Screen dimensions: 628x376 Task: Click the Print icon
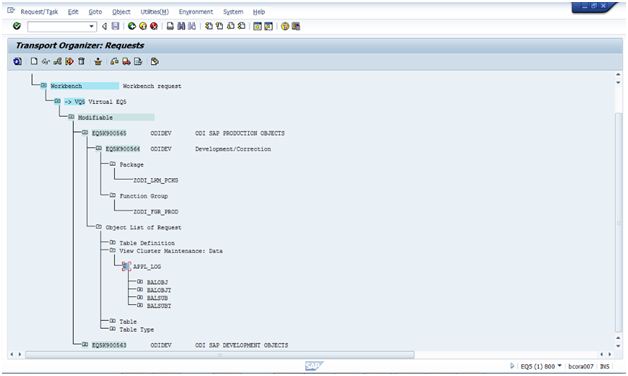point(170,26)
